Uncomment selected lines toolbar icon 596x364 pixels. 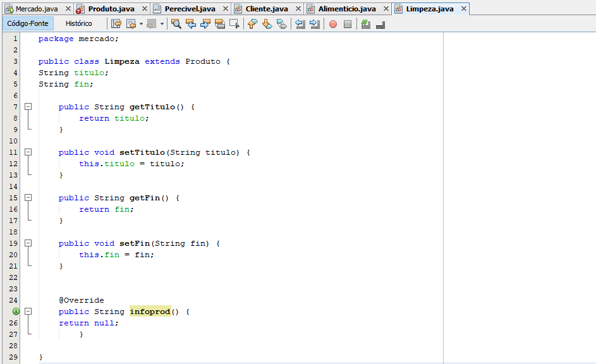coord(380,24)
